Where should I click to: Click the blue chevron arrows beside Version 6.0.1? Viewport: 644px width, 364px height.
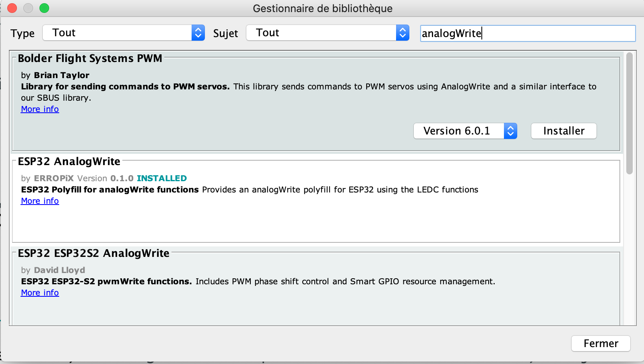510,131
